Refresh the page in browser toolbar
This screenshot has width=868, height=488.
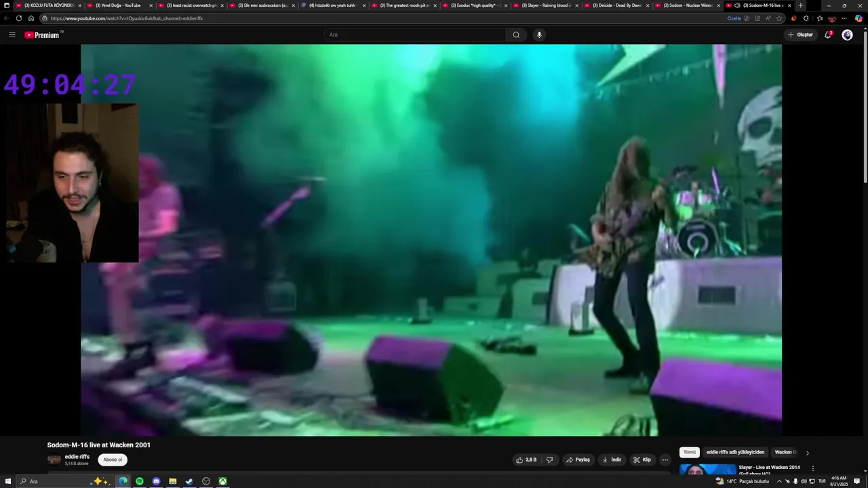click(18, 18)
